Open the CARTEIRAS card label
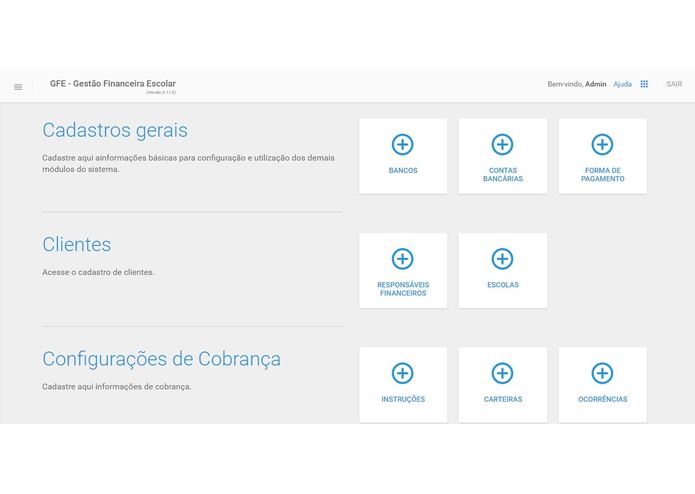Screen dimensions: 695x494 [x=503, y=399]
